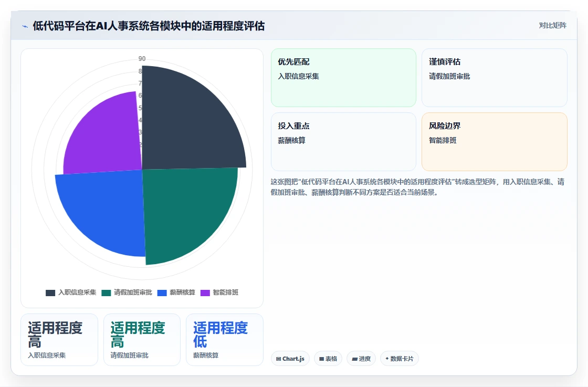Click the 请假加班审批 legend label

point(133,292)
